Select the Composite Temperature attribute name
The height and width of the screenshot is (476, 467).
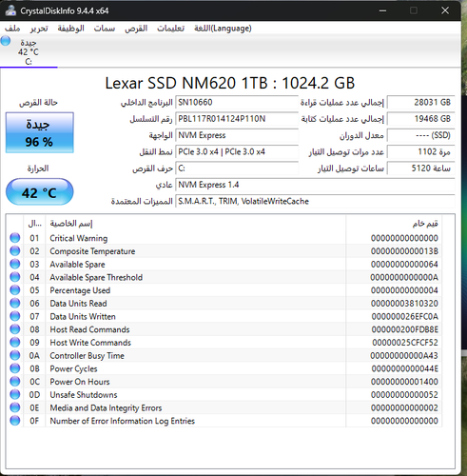92,251
